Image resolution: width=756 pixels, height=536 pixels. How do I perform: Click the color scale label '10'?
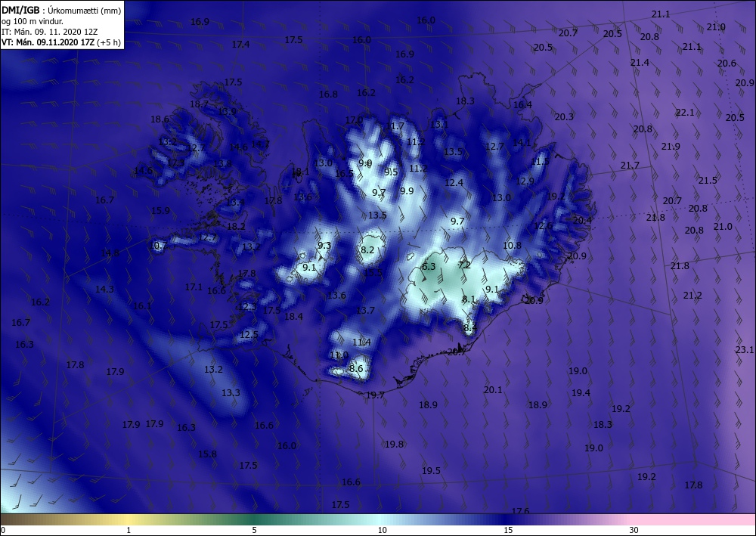pos(382,530)
